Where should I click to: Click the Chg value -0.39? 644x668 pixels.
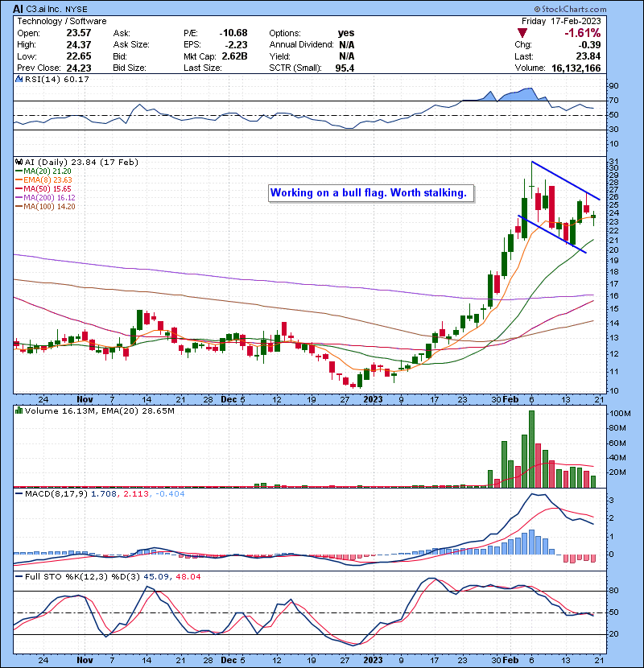point(589,45)
